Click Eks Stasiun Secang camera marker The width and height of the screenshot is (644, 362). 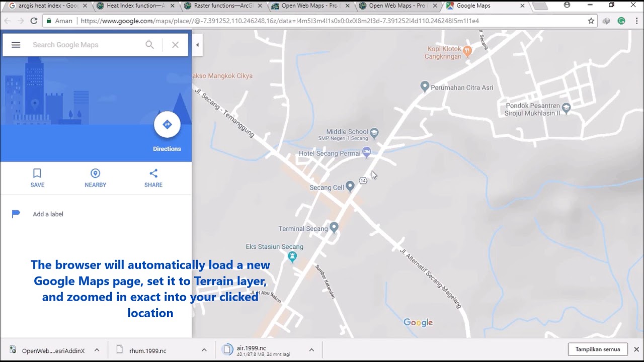(292, 256)
